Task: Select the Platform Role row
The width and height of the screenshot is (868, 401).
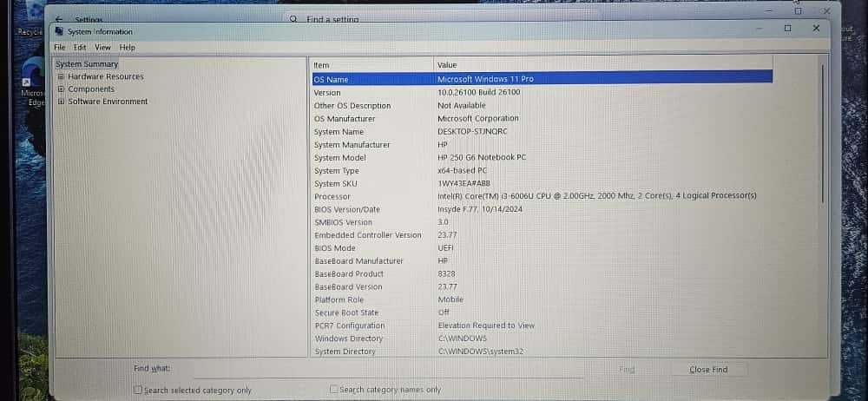Action: tap(542, 299)
